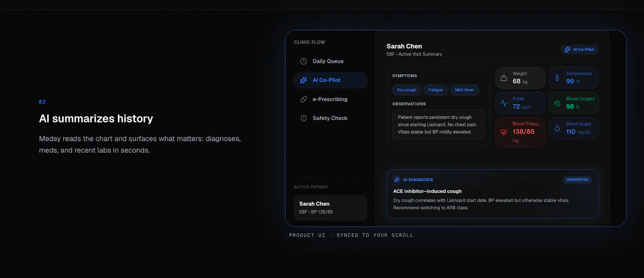Open the Daily Queue menu item
Viewport: 644px width, 278px height.
tap(330, 61)
